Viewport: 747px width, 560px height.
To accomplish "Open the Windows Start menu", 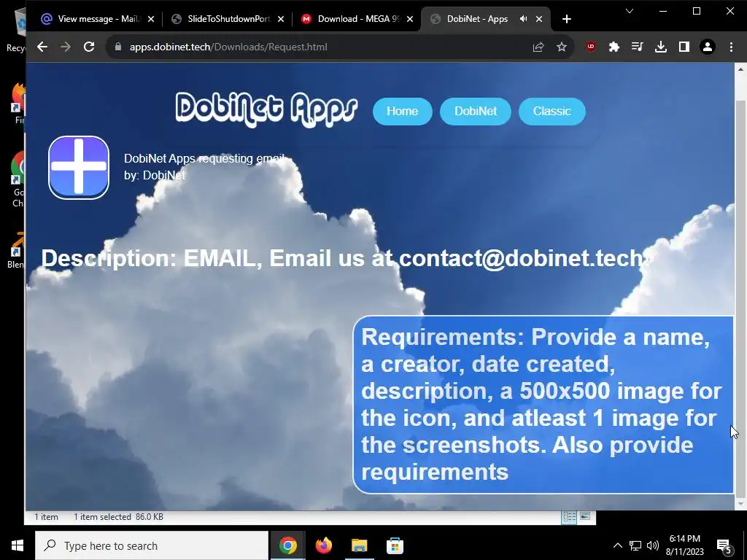I will click(18, 545).
